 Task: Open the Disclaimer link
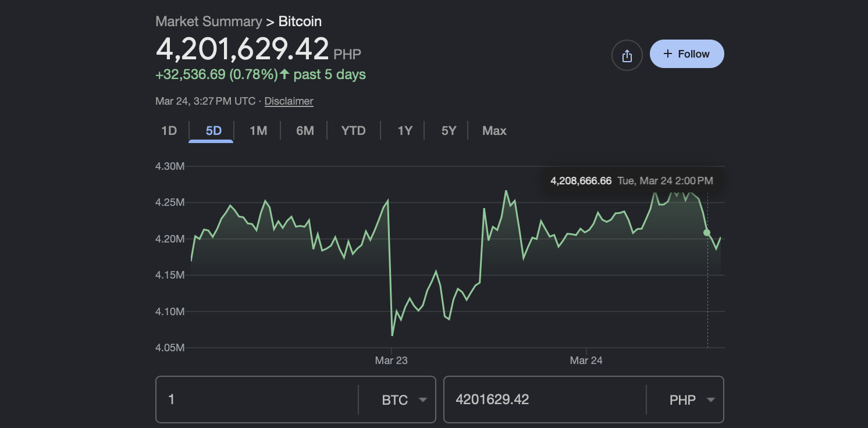click(x=289, y=101)
